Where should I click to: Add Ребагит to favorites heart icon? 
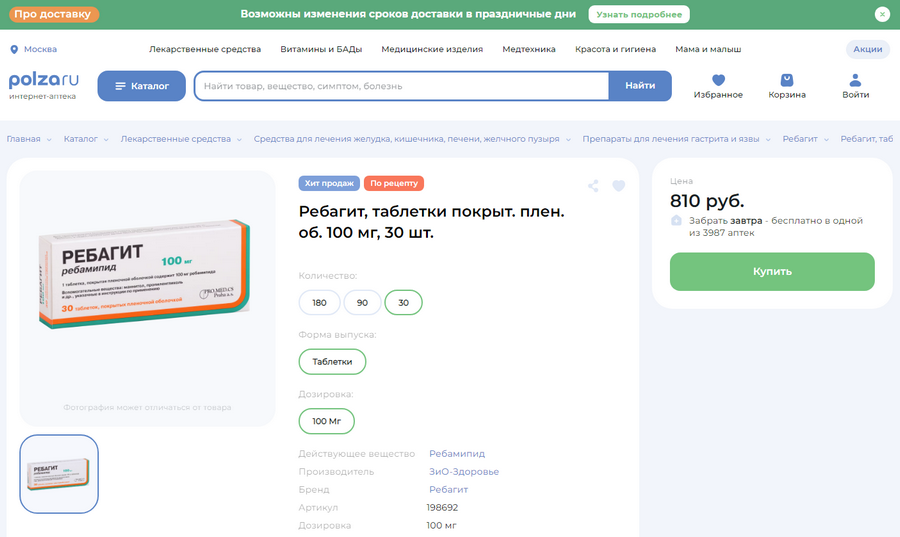point(618,186)
